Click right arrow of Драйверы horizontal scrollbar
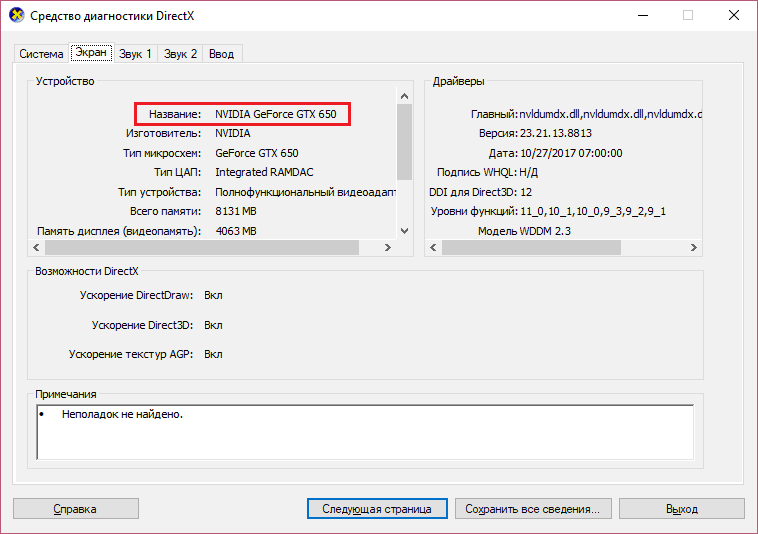Image resolution: width=758 pixels, height=534 pixels. [x=694, y=247]
